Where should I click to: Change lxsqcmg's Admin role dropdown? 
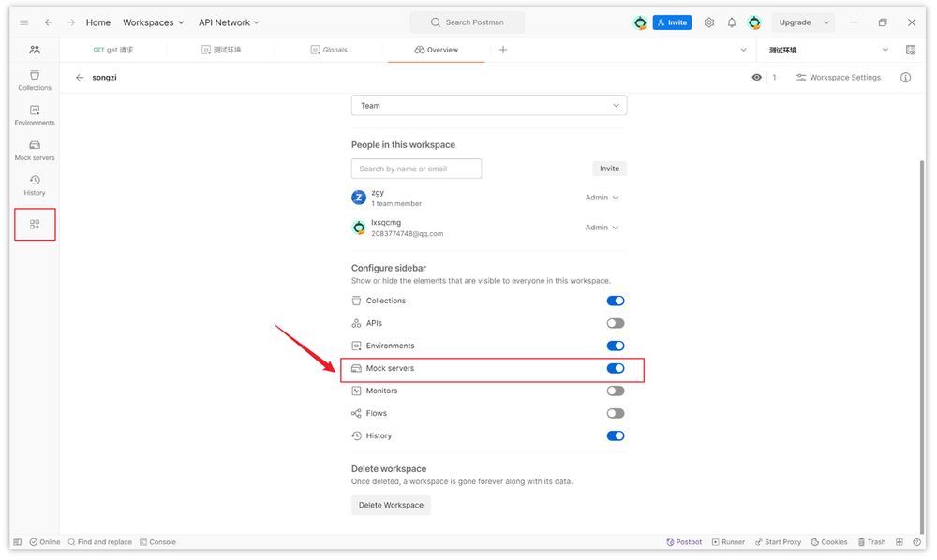click(602, 228)
